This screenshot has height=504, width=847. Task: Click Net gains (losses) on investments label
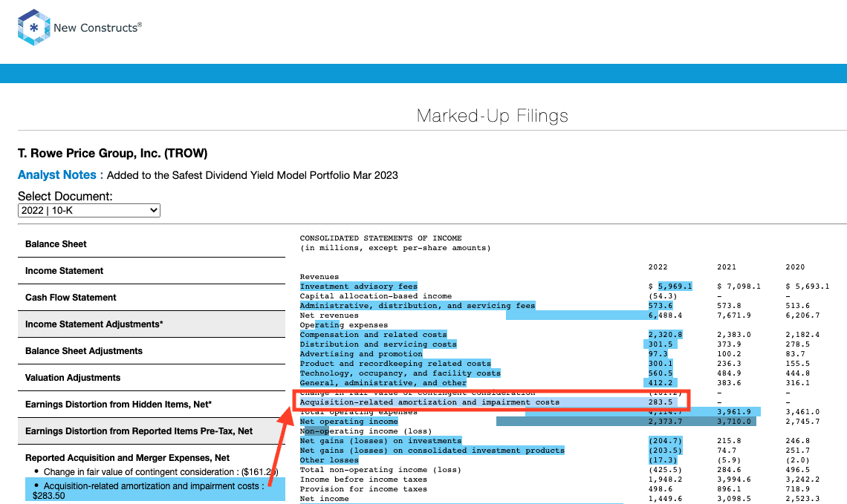point(381,441)
